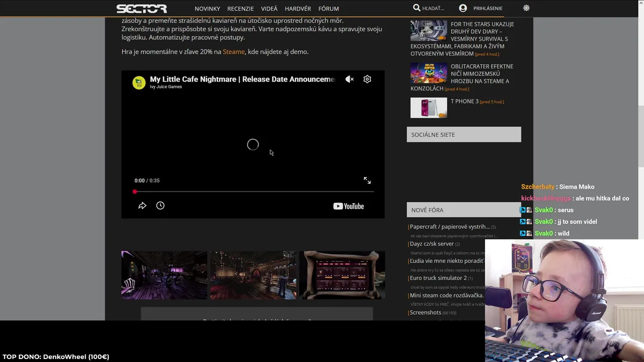Toggle the light/dark theme sun icon
This screenshot has height=362, width=644.
click(526, 8)
